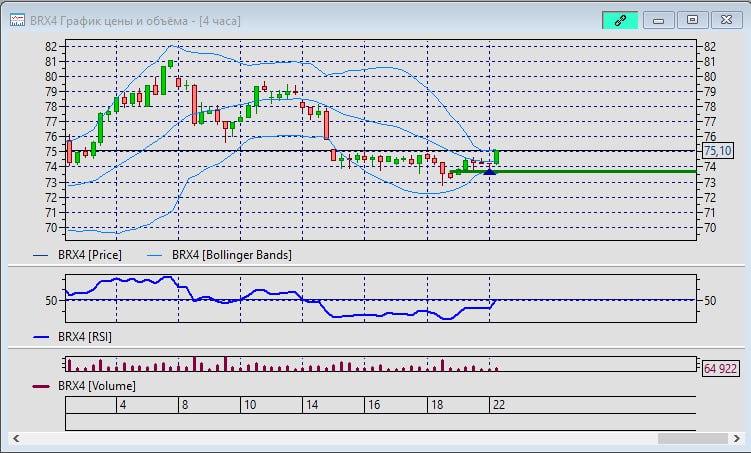Click date label 8 on time axis
This screenshot has height=453, width=751.
185,405
